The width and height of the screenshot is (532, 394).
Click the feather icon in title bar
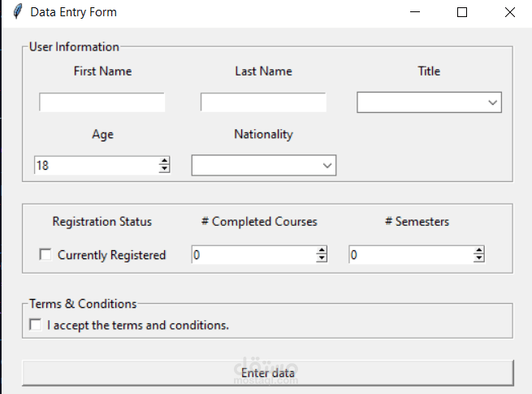16,12
